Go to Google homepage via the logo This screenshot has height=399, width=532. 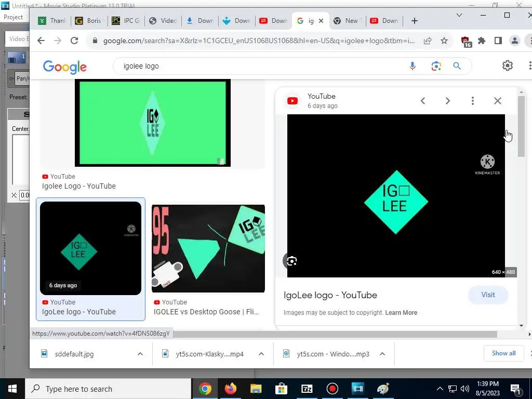click(65, 67)
